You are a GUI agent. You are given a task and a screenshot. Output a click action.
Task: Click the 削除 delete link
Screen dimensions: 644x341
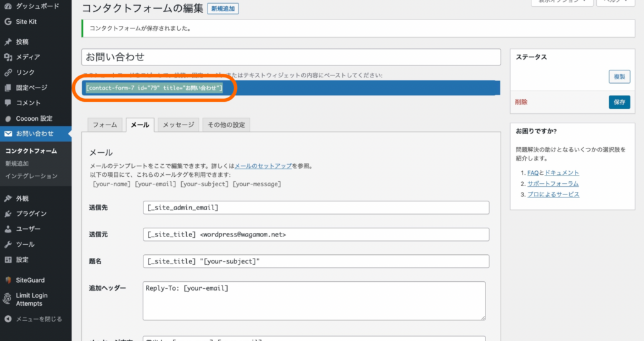521,103
